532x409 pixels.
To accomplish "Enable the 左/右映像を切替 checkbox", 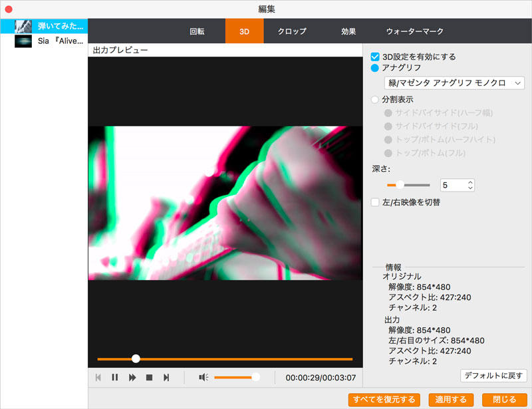I will point(376,202).
